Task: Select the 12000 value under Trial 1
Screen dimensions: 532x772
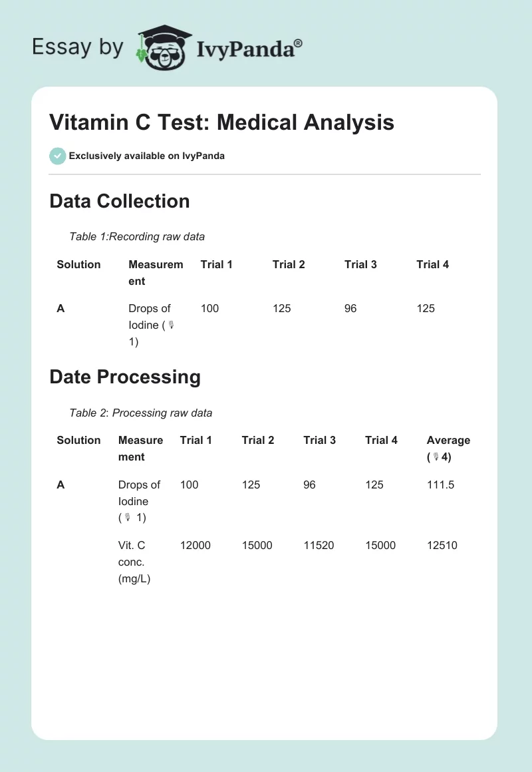Action: coord(195,545)
